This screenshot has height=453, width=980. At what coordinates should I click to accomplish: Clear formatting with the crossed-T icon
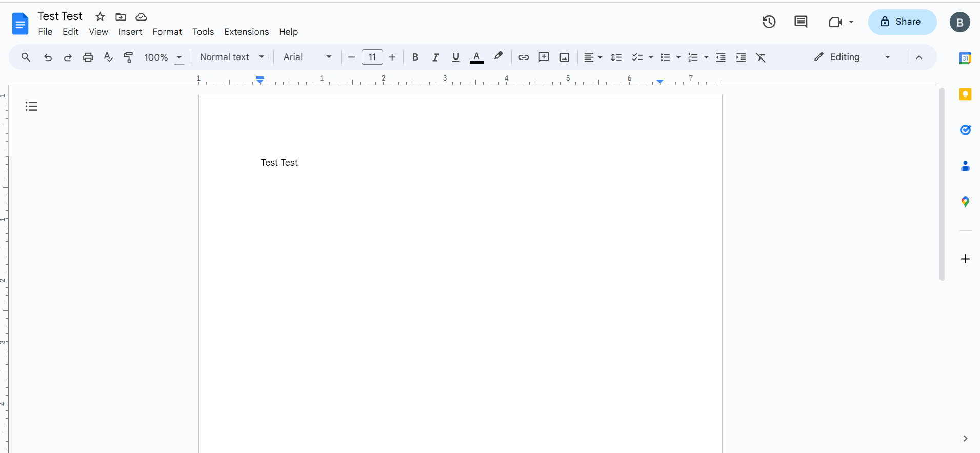(761, 57)
